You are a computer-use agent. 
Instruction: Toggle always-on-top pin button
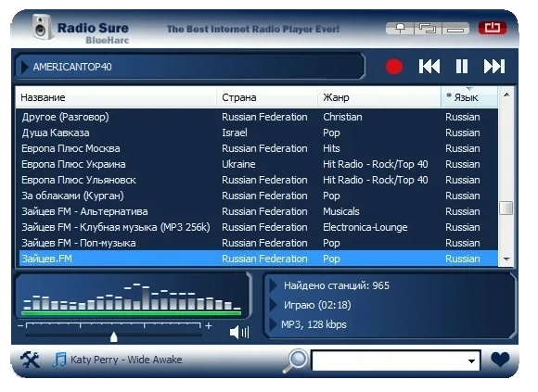[400, 28]
